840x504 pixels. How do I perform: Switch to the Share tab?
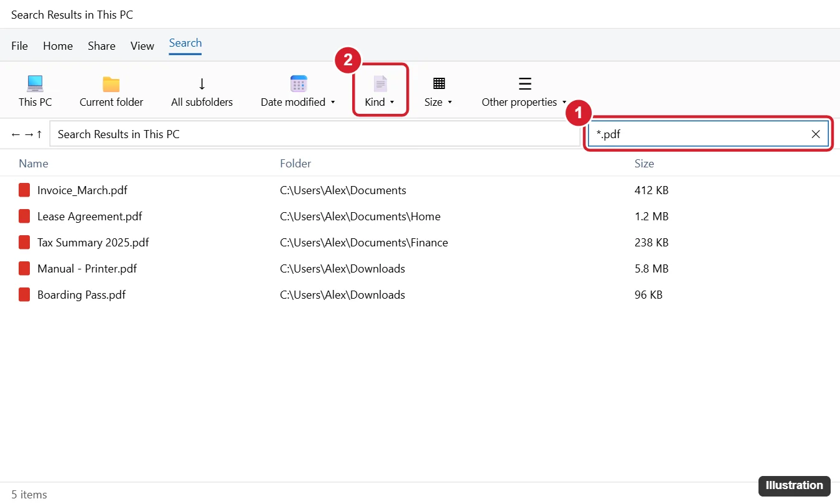pos(101,46)
